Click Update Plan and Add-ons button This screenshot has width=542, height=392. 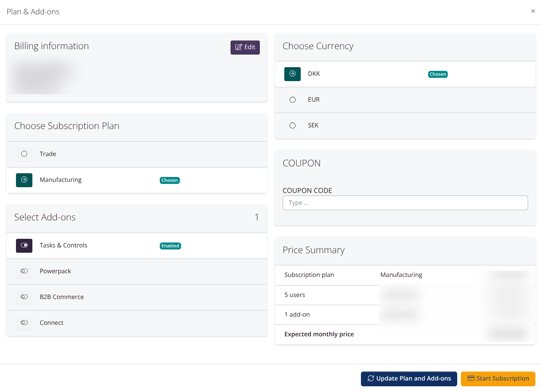click(408, 378)
